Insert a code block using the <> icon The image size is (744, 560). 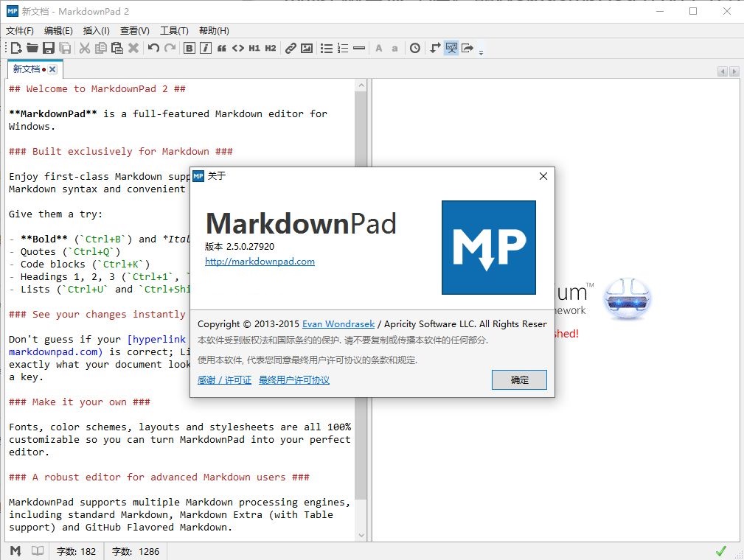pos(237,48)
